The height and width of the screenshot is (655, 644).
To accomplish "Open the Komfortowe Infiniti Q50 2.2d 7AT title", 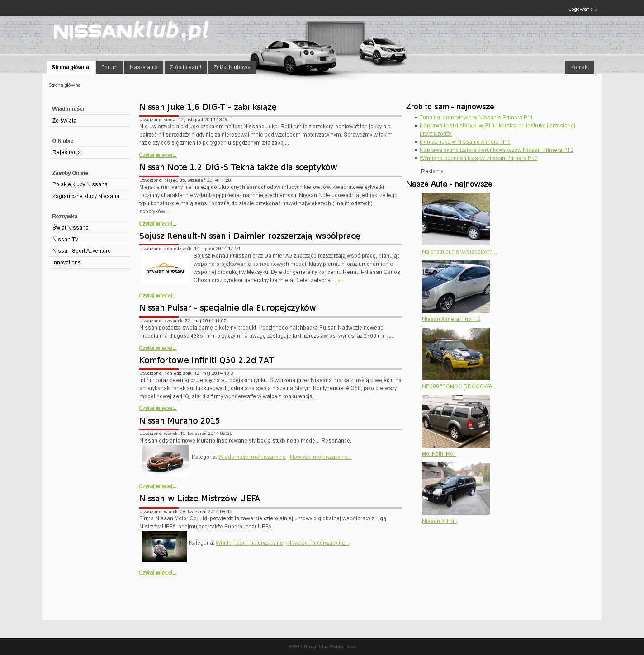I will (x=207, y=360).
